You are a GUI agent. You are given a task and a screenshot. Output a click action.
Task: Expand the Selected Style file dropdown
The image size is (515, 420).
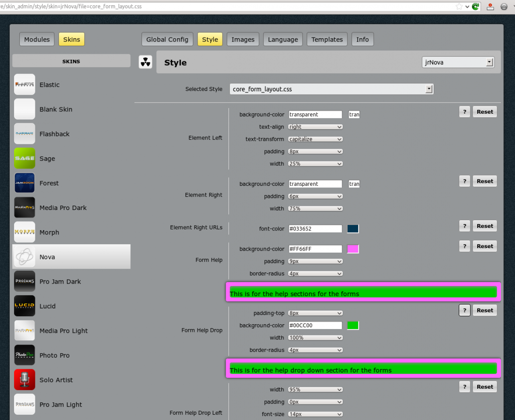click(331, 89)
